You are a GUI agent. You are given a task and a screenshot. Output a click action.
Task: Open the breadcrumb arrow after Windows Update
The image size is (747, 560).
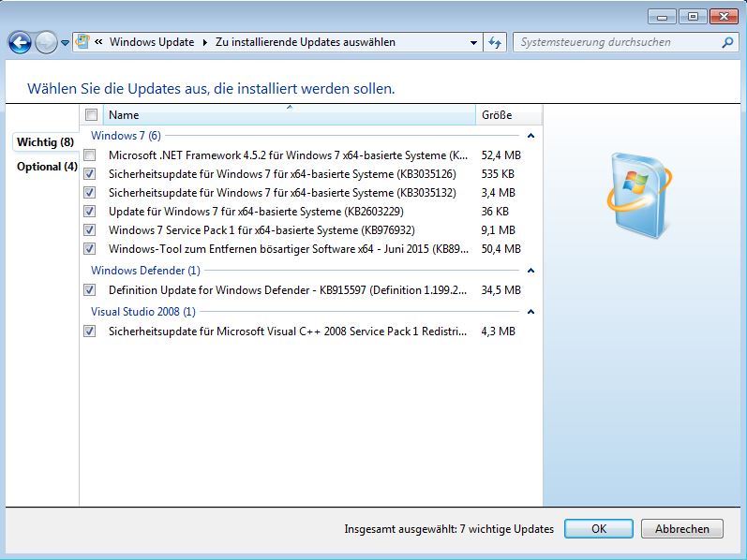coord(205,42)
